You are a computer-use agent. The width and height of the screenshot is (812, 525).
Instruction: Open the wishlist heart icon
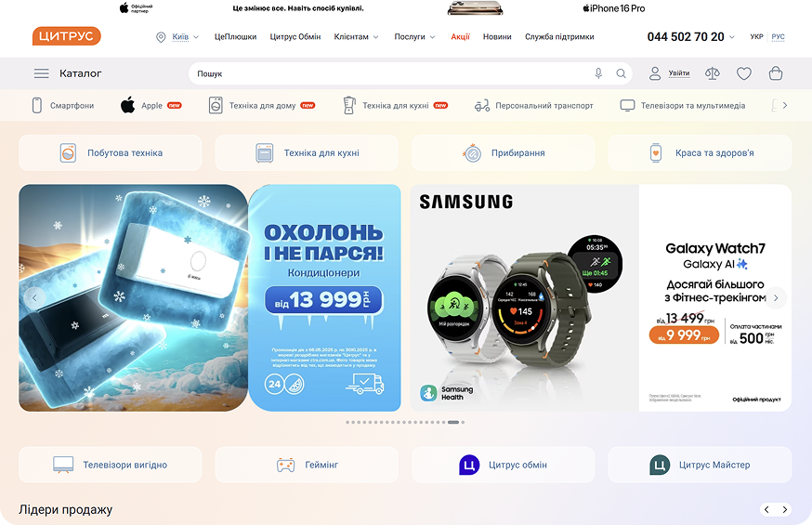tap(743, 73)
